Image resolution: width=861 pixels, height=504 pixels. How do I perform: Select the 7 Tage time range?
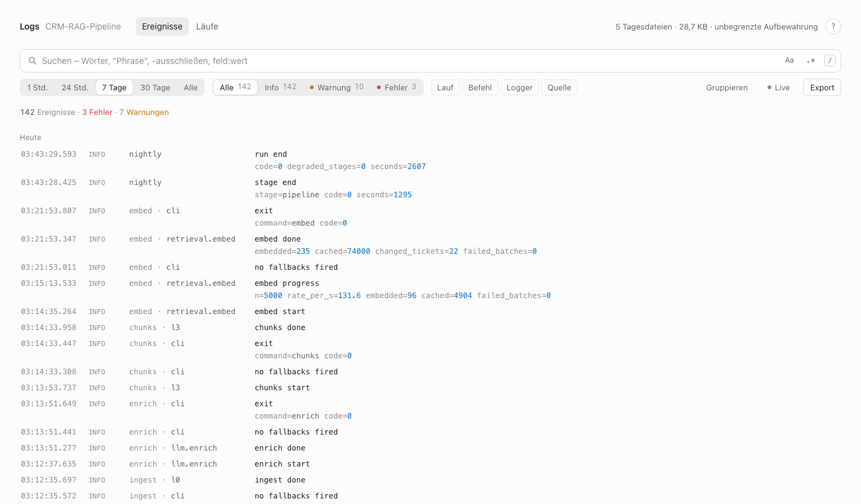(x=114, y=87)
